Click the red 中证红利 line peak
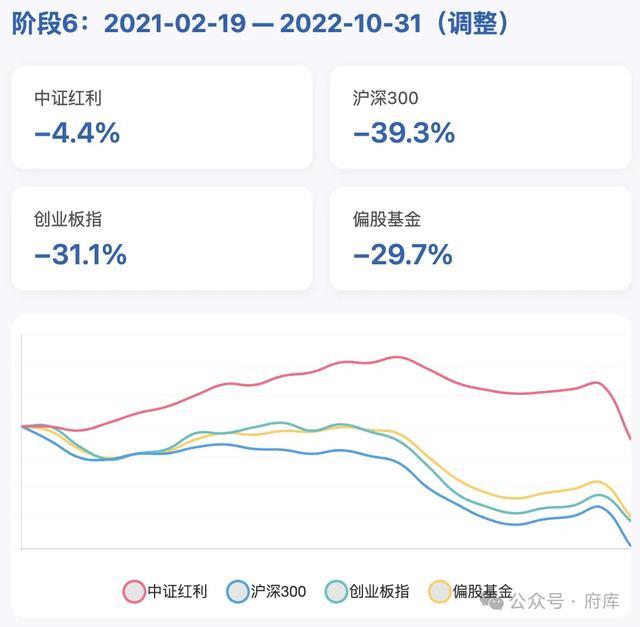 (x=396, y=358)
